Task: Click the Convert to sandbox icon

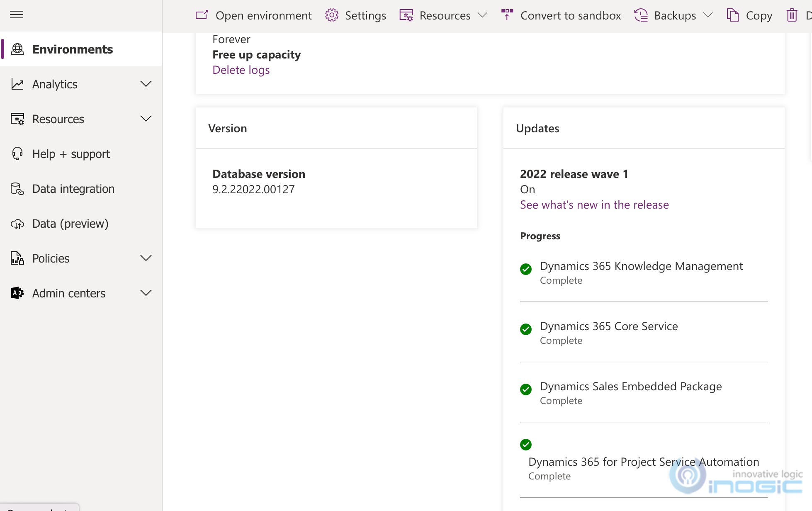Action: (507, 15)
